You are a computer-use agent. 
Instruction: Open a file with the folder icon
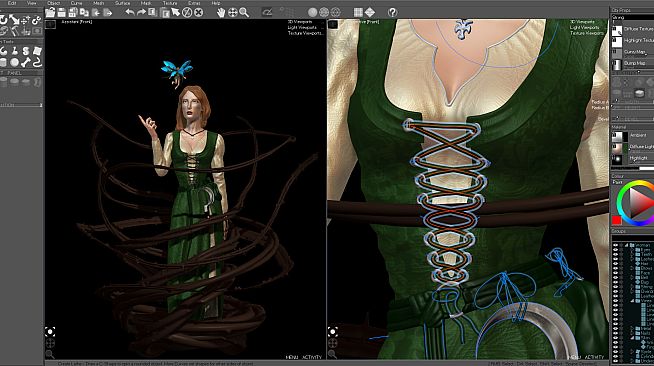(x=50, y=13)
